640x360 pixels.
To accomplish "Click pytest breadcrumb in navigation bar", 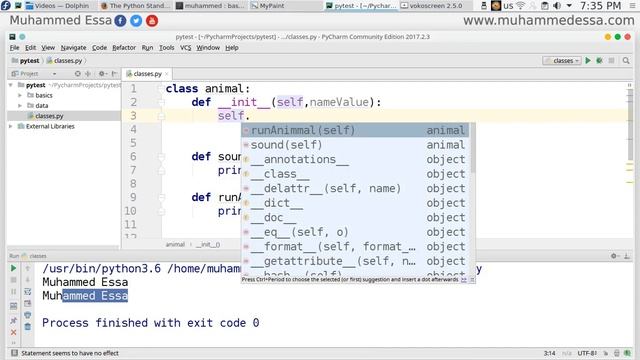I will [26, 60].
